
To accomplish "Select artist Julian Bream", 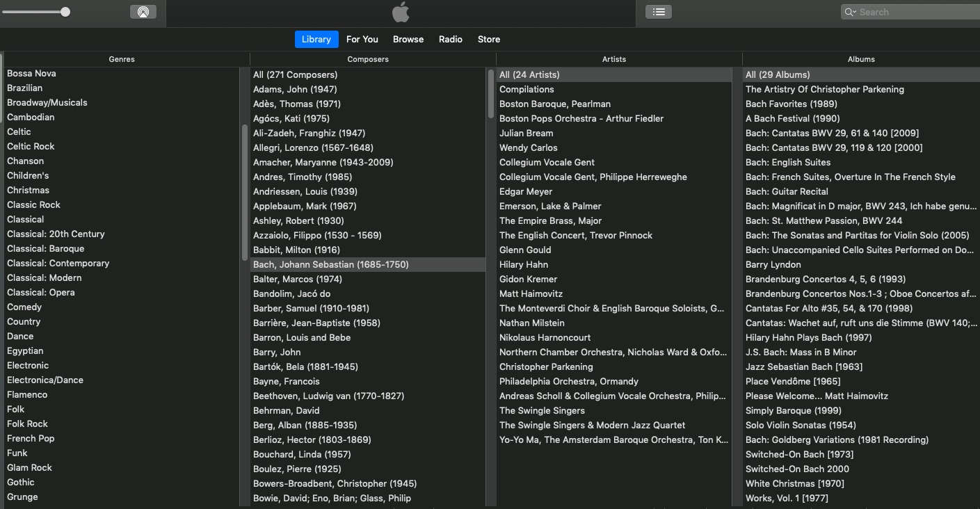I will pyautogui.click(x=527, y=133).
